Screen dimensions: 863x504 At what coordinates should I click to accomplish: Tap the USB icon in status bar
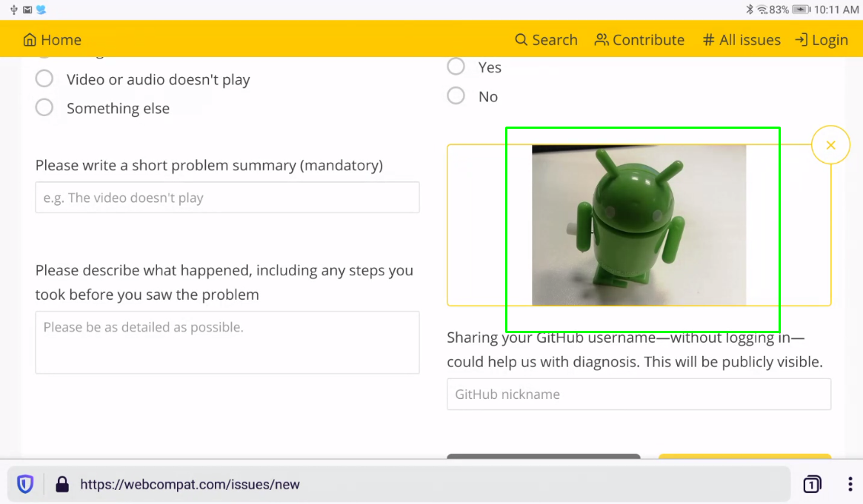tap(14, 10)
